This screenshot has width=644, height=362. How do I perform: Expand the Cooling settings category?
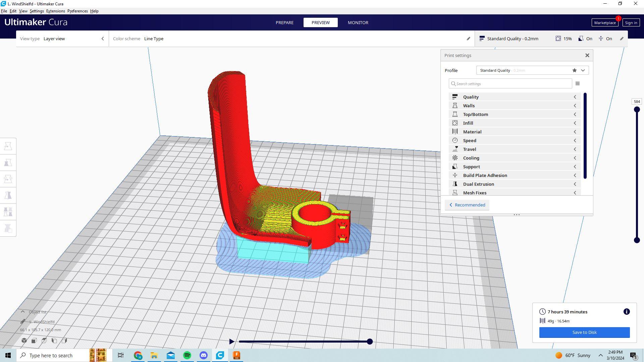point(515,158)
